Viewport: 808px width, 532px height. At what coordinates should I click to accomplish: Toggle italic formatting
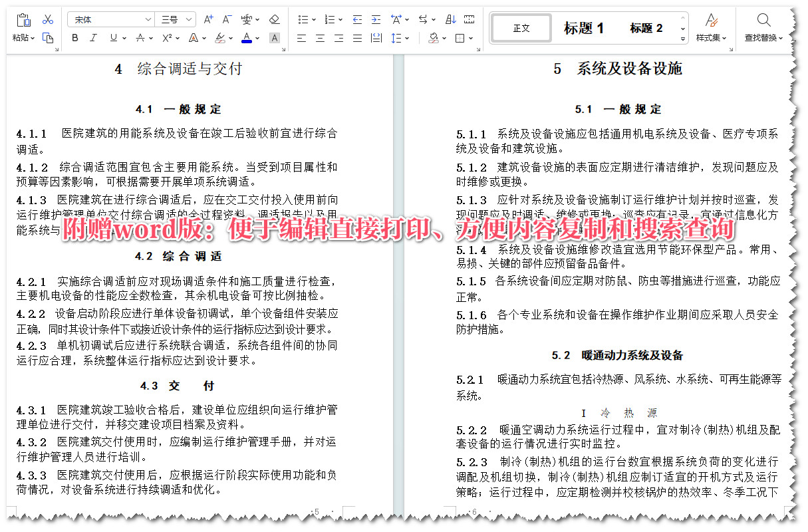click(x=92, y=38)
